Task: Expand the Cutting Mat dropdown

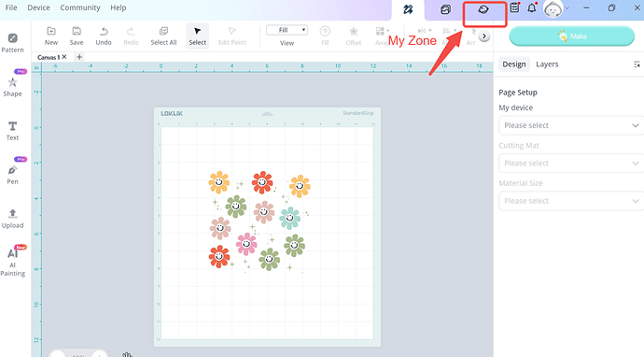Action: (x=571, y=164)
